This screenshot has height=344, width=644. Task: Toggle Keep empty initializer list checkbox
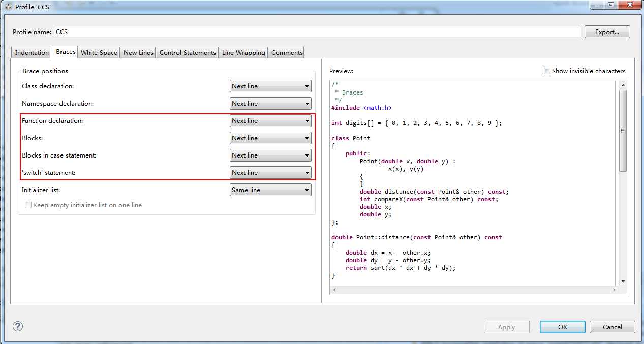28,205
